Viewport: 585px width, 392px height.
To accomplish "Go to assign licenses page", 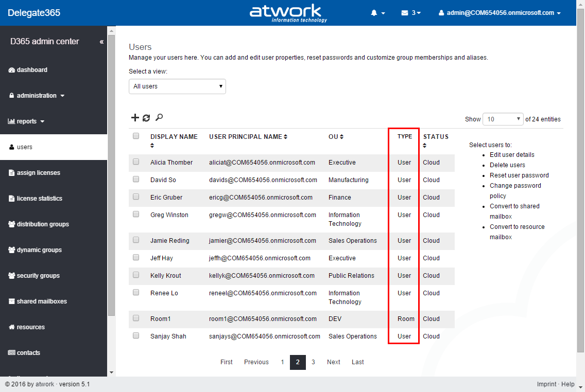I will 38,173.
